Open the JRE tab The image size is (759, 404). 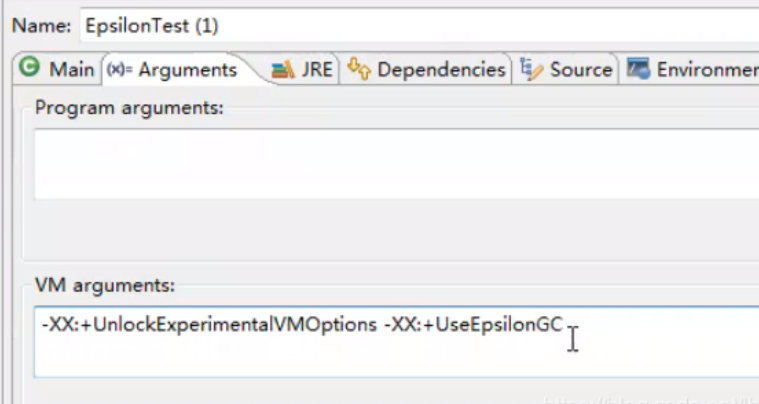pos(317,70)
